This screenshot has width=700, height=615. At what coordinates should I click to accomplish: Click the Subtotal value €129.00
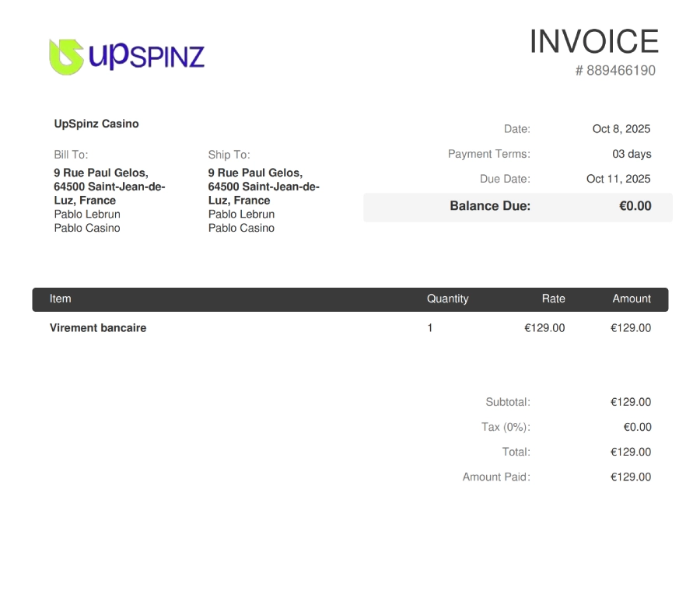pos(631,402)
